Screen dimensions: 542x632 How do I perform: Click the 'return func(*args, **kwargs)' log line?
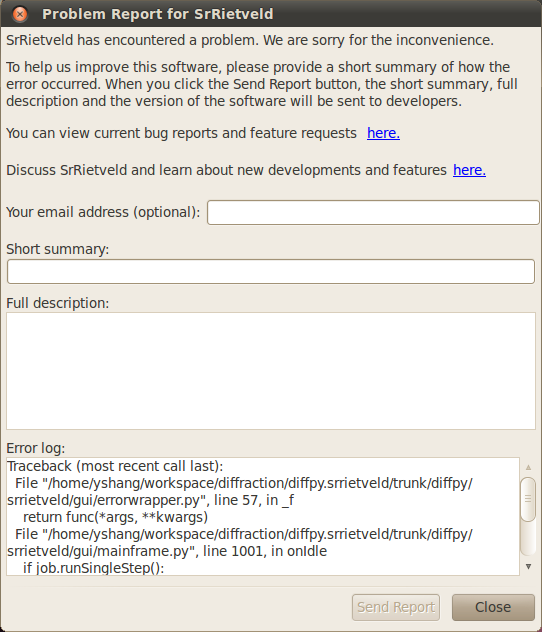(115, 517)
